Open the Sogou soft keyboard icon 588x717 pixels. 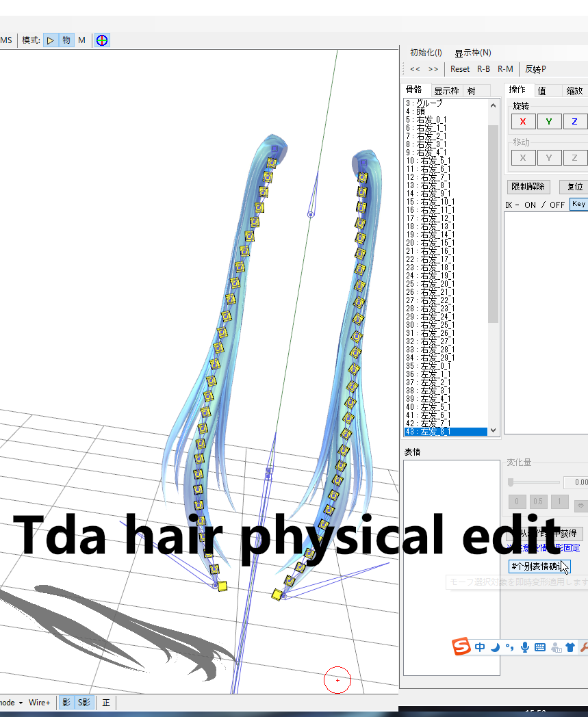point(540,647)
